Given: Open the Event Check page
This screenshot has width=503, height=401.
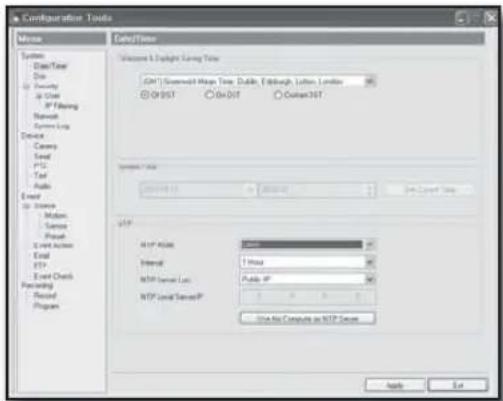Looking at the screenshot, I should click(x=53, y=276).
